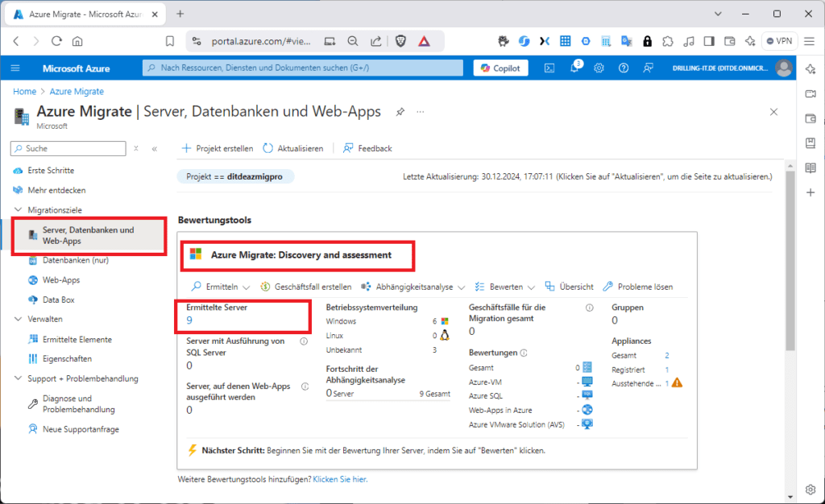This screenshot has height=504, width=825.
Task: Click the Azure global search box
Action: [x=303, y=68]
